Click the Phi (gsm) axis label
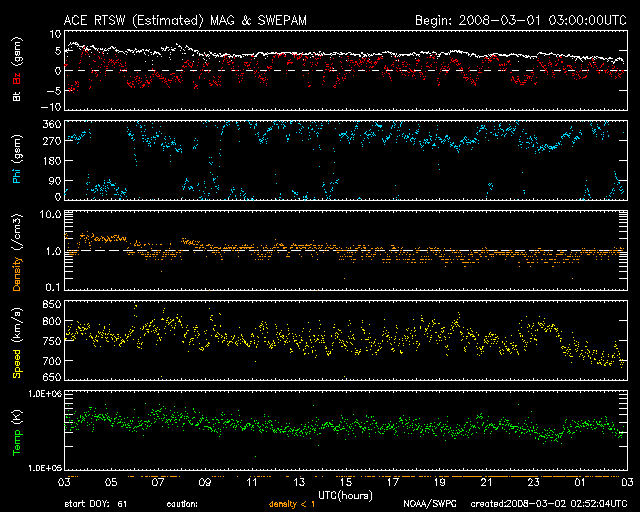 coord(17,159)
